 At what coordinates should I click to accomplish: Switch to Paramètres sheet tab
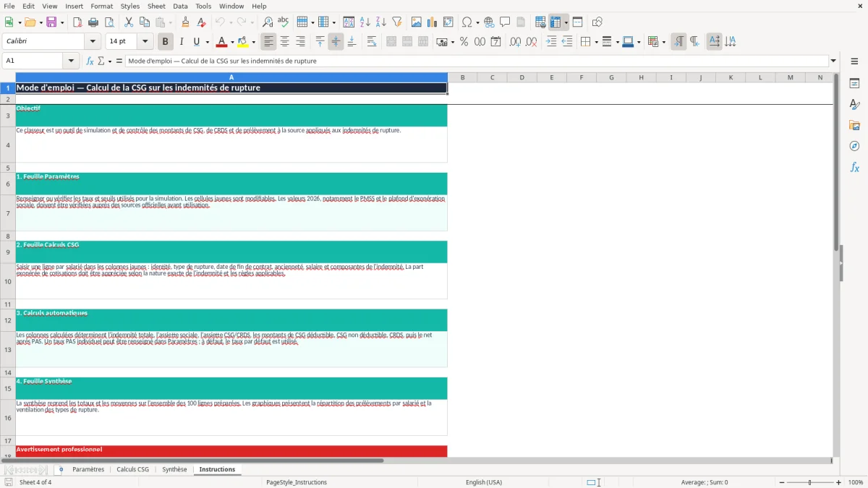(x=88, y=469)
